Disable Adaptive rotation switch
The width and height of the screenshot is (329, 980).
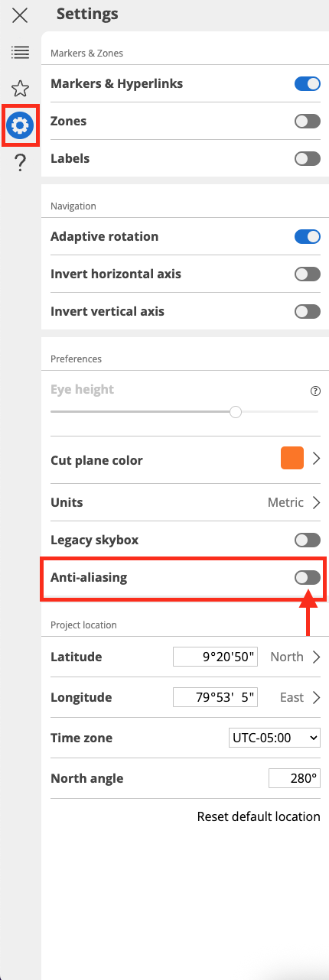pyautogui.click(x=308, y=237)
